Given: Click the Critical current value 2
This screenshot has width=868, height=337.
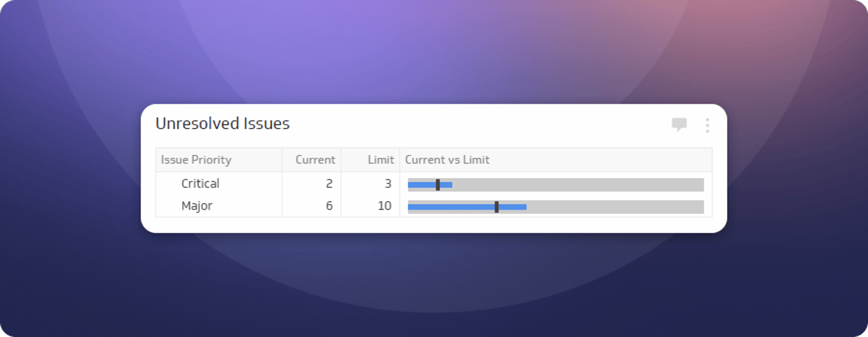Looking at the screenshot, I should tap(329, 183).
